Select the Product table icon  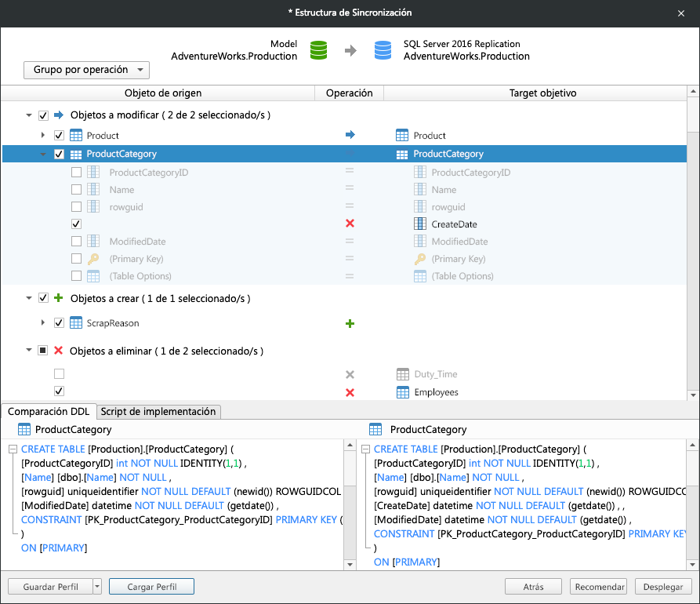pyautogui.click(x=76, y=135)
